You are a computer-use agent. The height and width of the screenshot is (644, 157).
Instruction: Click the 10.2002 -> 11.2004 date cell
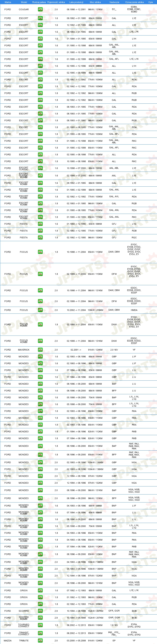click(x=76, y=310)
